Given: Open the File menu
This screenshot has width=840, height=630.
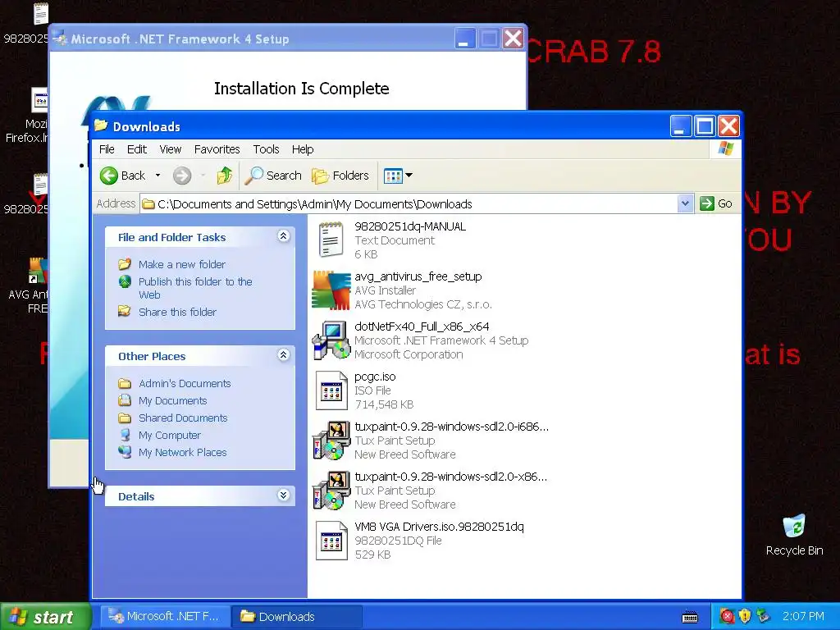Looking at the screenshot, I should click(107, 149).
